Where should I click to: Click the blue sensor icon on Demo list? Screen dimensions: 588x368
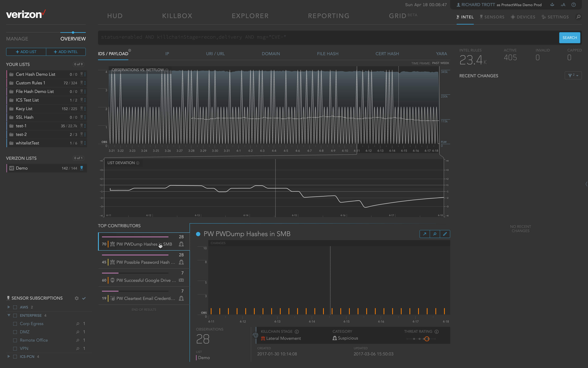tap(82, 168)
